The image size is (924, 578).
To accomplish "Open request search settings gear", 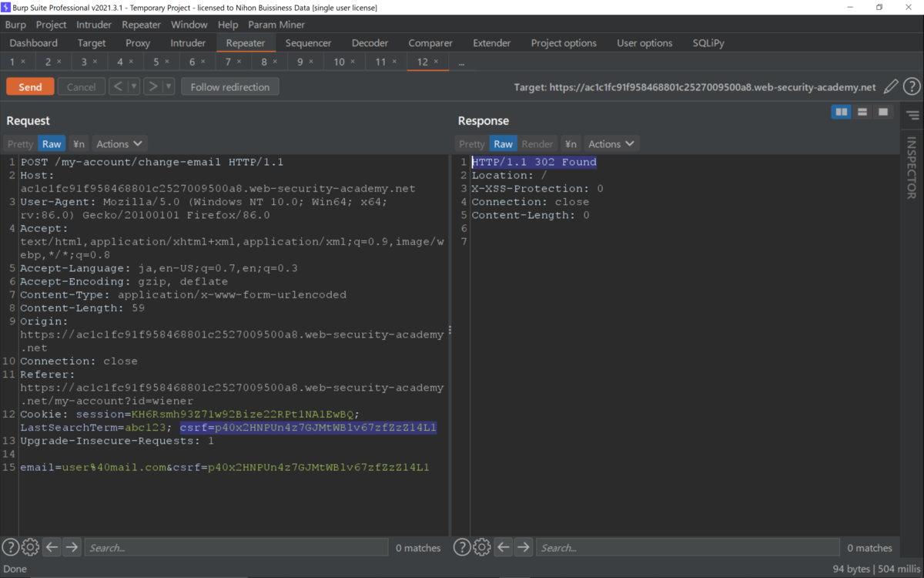I will coord(30,547).
